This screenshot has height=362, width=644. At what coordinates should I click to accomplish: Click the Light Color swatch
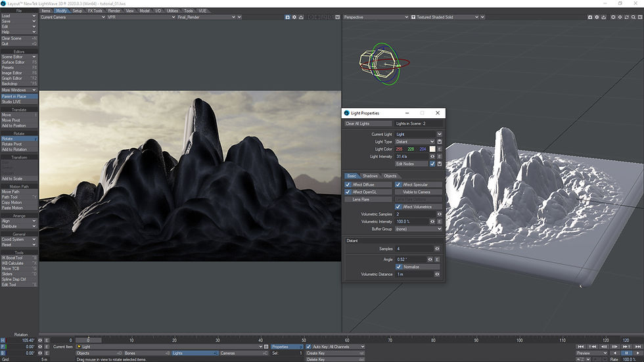click(x=432, y=149)
